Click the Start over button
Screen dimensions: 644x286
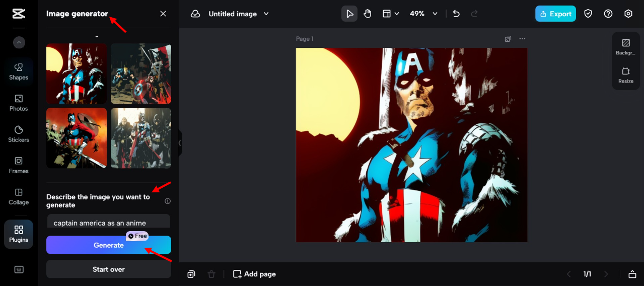pyautogui.click(x=109, y=269)
